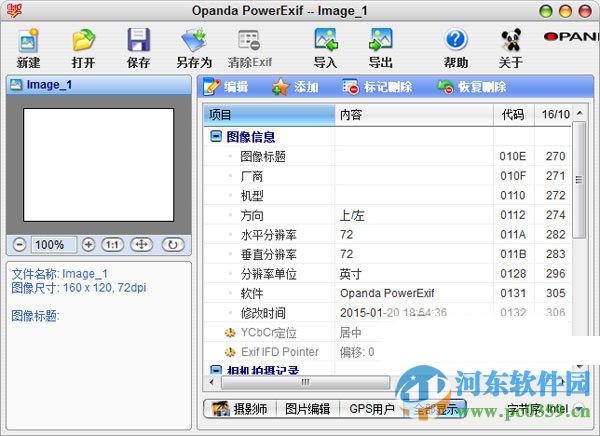Select the Exif IFD Pointer row
Viewport: 600px width, 436px height.
coord(388,352)
